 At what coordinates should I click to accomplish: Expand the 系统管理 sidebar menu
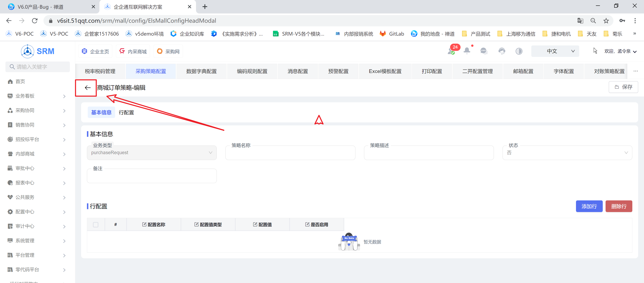tap(37, 241)
